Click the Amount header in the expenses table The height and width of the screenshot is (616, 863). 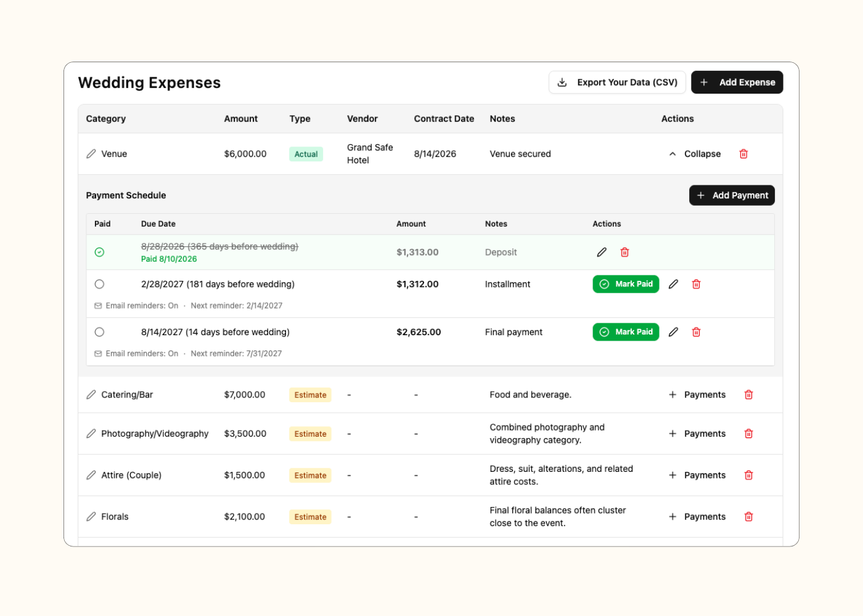pyautogui.click(x=241, y=119)
